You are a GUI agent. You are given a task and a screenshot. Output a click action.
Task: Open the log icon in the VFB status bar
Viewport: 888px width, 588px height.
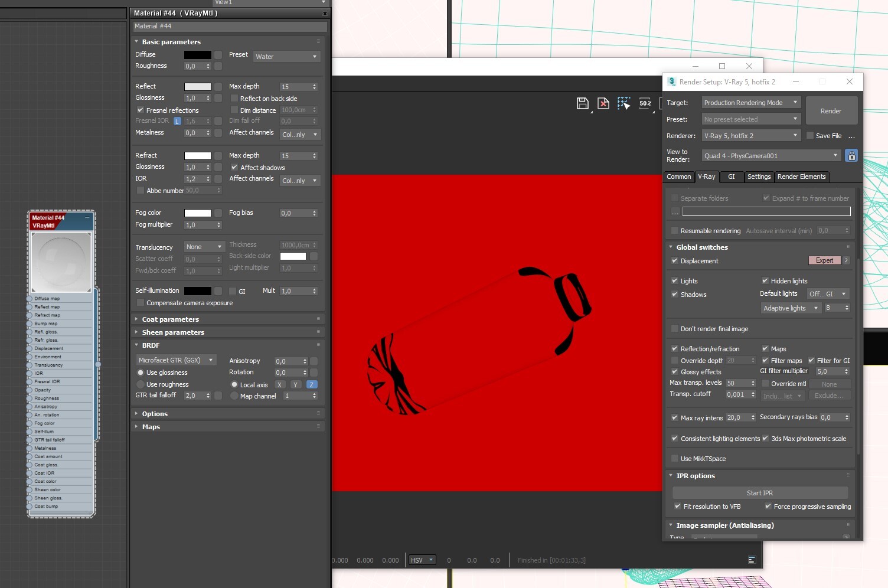click(x=752, y=560)
